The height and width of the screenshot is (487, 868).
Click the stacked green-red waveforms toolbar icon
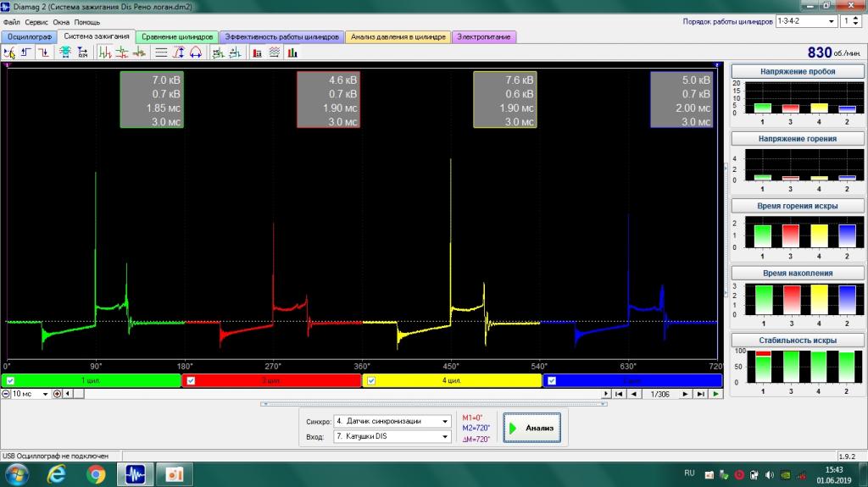click(x=122, y=53)
